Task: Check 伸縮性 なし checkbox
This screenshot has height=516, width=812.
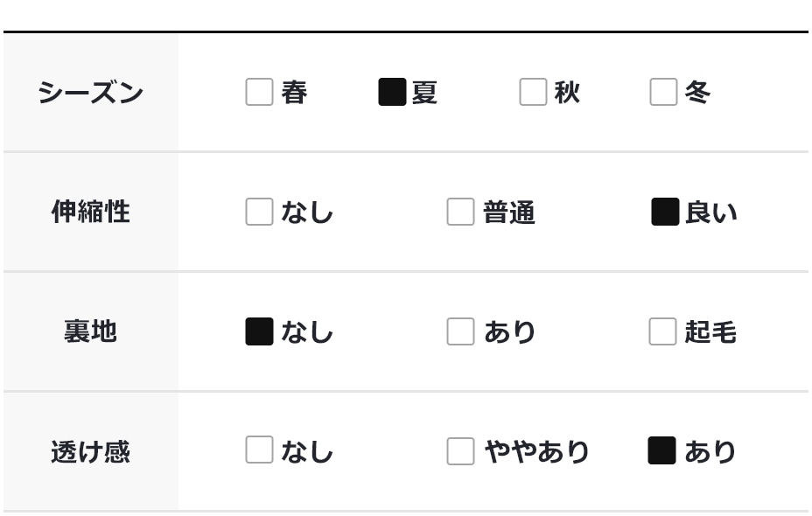Action: tap(259, 212)
